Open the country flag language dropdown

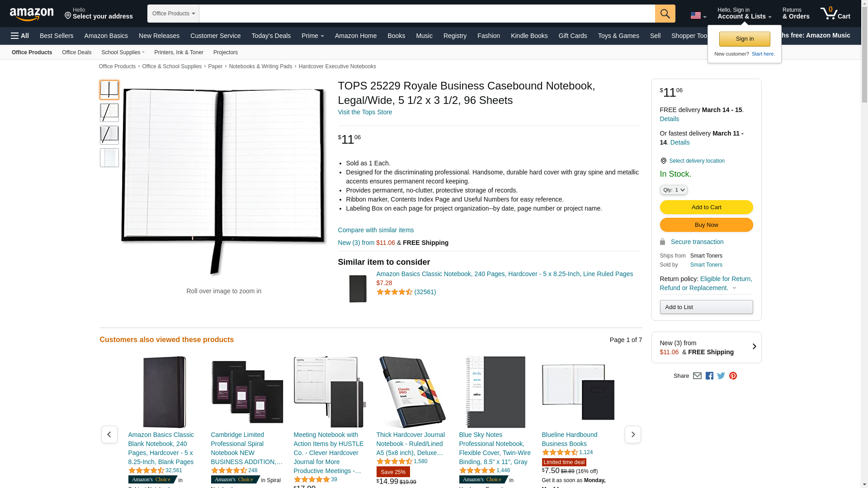[x=698, y=16]
